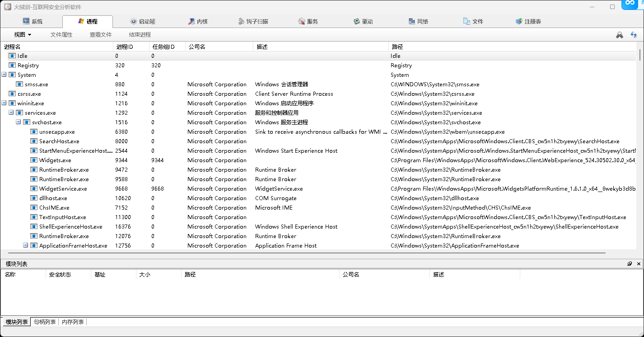644x337 pixels.
Task: Collapse the ApplicationFrameHost.exe tree node
Action: (26, 245)
